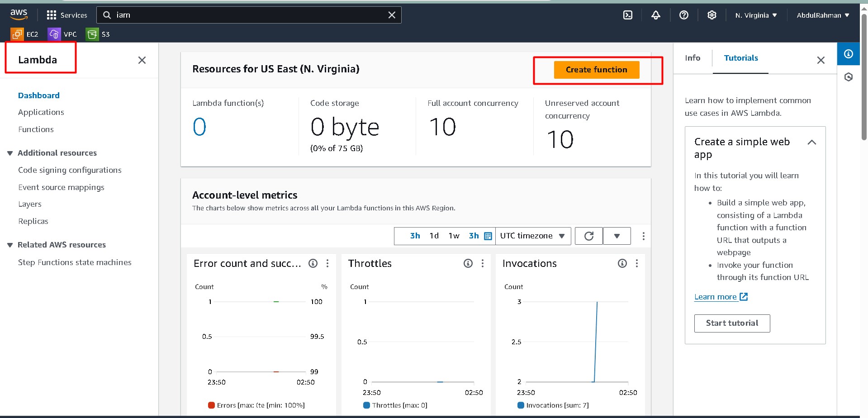Click the Lambda sidebar title

(x=38, y=60)
